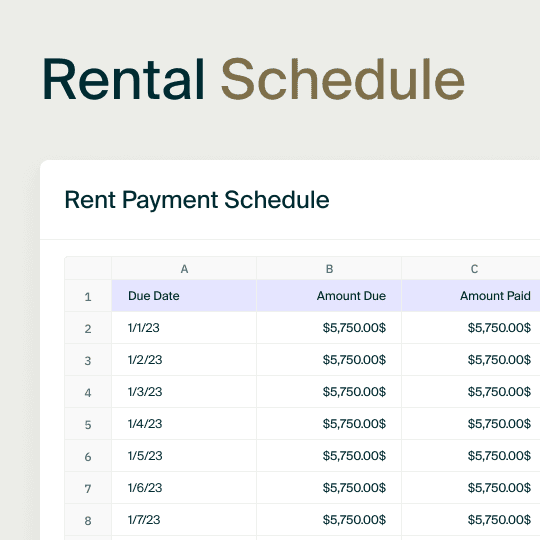Image resolution: width=540 pixels, height=540 pixels.
Task: Click the Amount Due header cell
Action: (x=329, y=296)
